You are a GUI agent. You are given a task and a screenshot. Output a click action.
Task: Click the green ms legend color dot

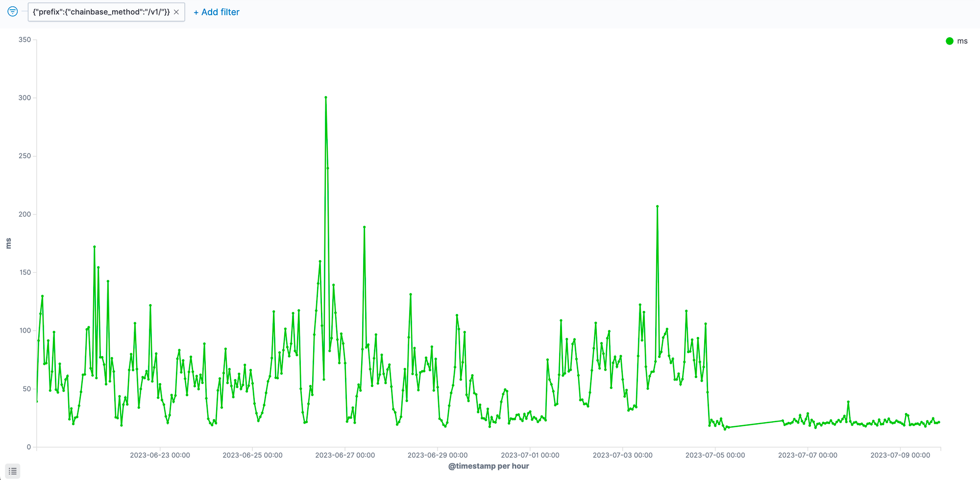[x=950, y=41]
